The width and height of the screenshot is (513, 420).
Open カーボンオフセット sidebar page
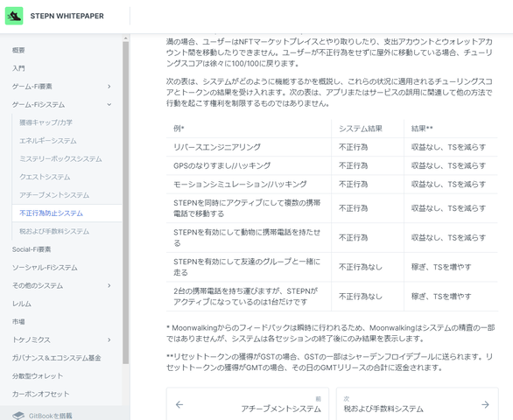pyautogui.click(x=41, y=394)
